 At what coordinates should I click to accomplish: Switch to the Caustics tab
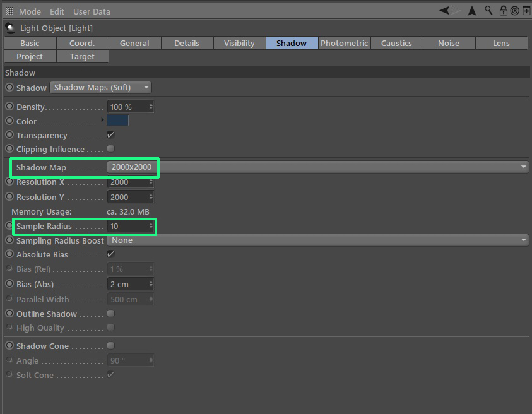point(396,43)
